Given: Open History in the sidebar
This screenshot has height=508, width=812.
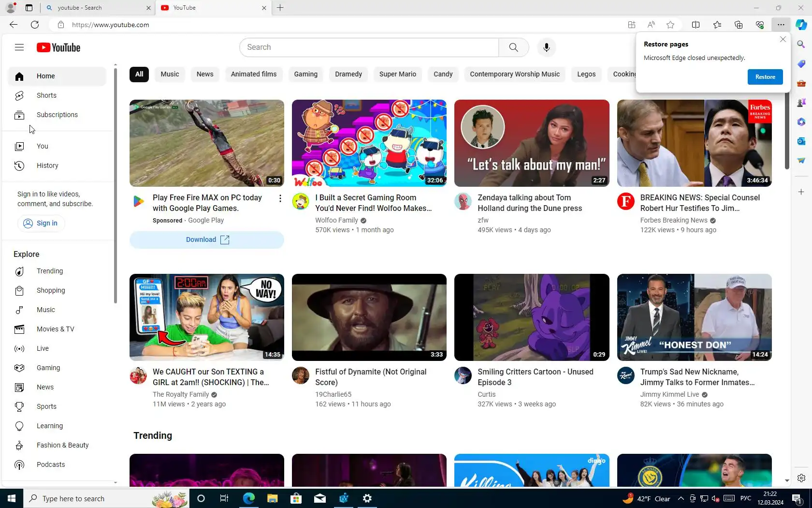Looking at the screenshot, I should click(57, 165).
